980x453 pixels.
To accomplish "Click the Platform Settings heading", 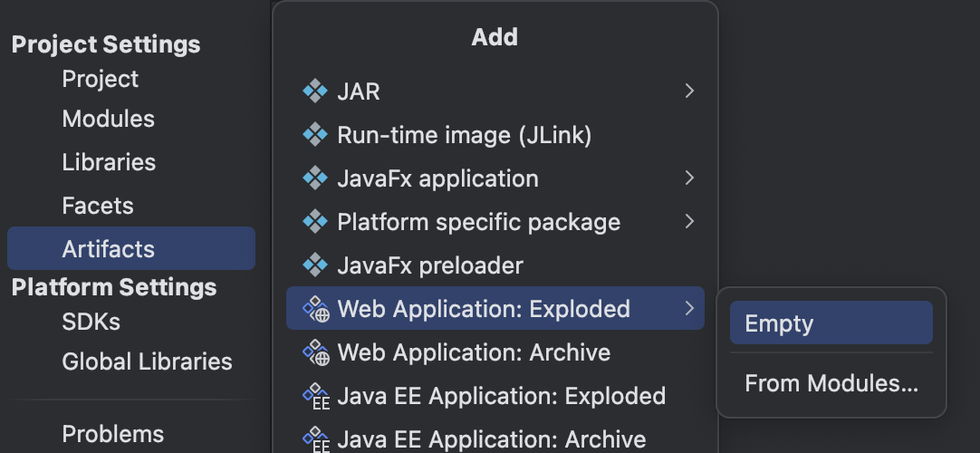I will coord(114,287).
